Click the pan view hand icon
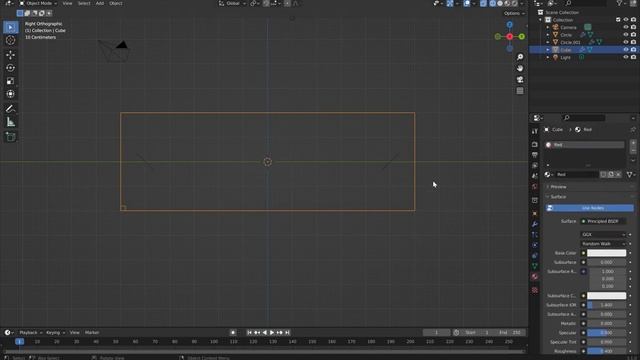Viewport: 640px width, 360px height. pos(520,68)
